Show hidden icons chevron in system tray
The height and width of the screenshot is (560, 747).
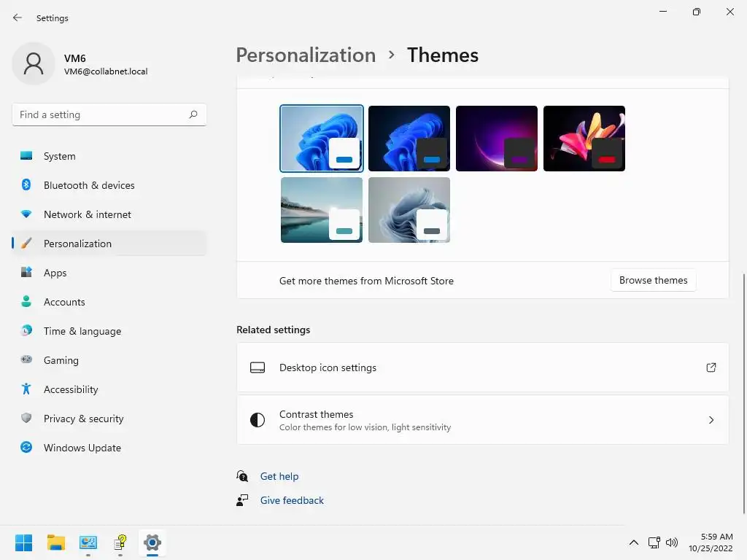(634, 542)
